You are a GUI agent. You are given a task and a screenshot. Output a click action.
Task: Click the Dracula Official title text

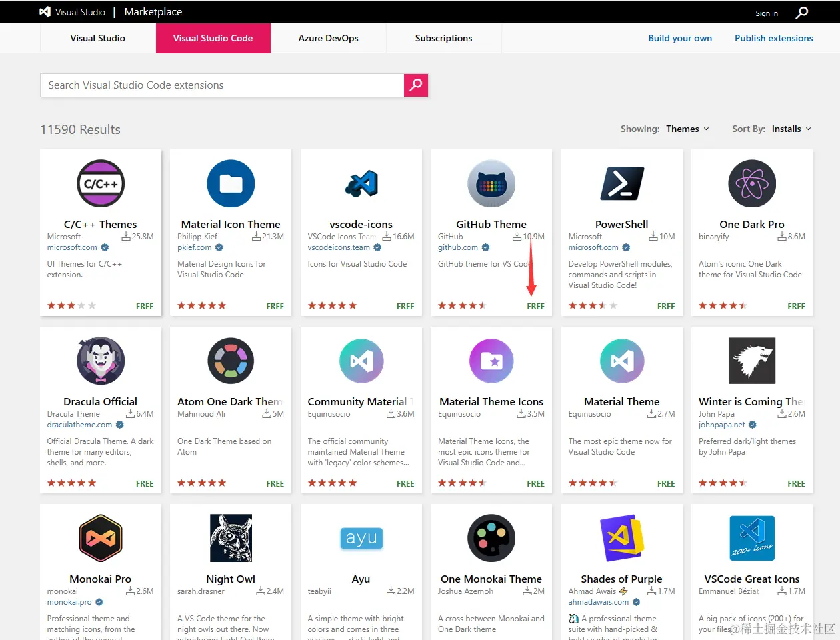(x=101, y=401)
